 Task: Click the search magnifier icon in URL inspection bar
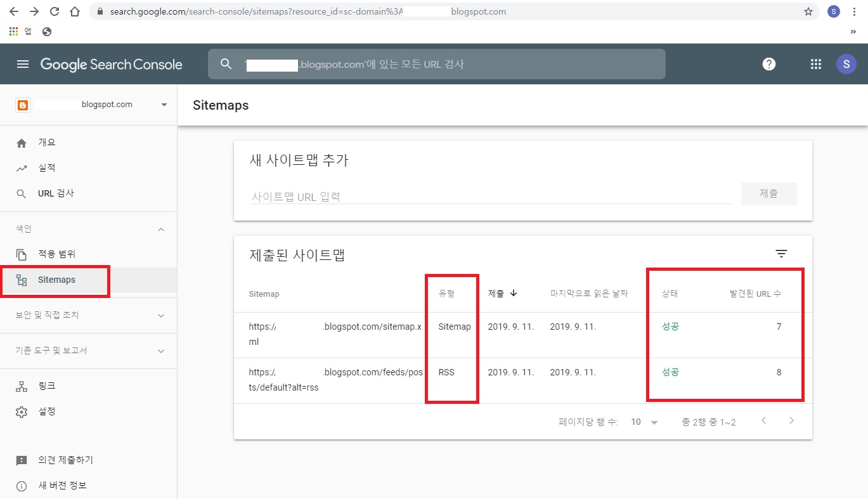tap(226, 64)
